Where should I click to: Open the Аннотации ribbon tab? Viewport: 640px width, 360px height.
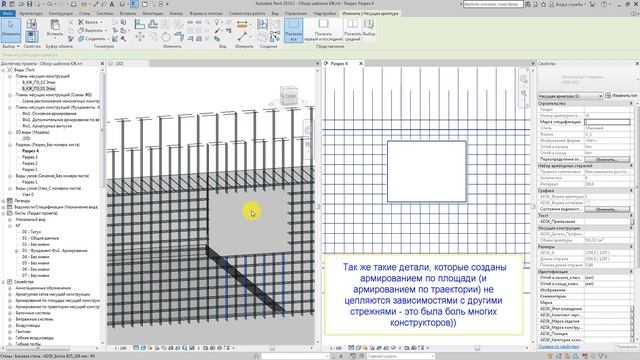(x=152, y=13)
